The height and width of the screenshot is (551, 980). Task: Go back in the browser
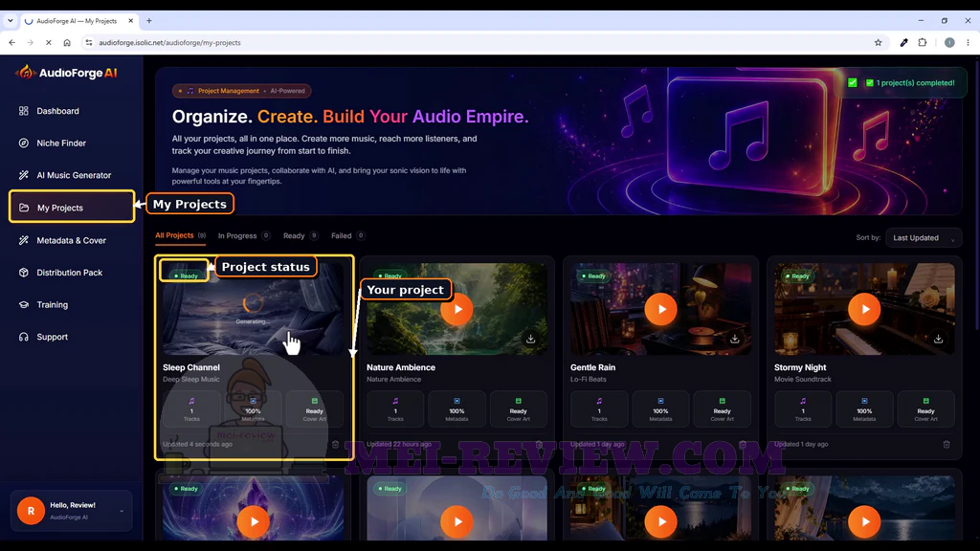pos(11,42)
